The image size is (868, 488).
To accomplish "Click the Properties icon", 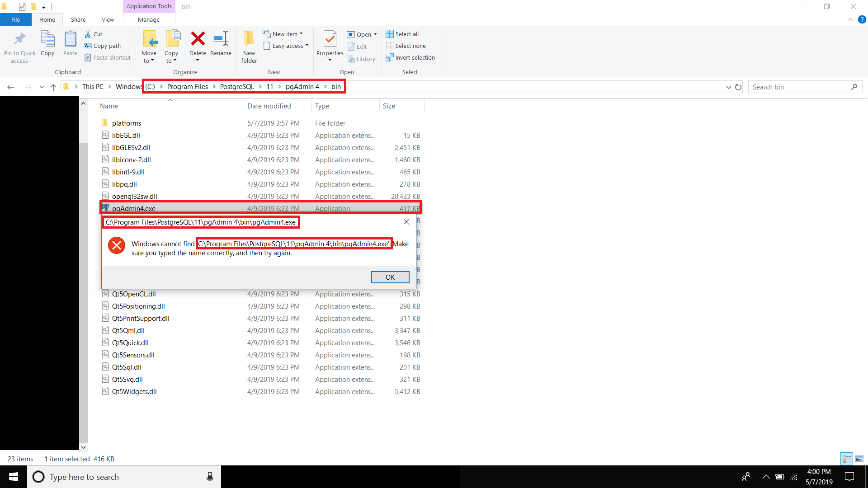I will 330,39.
